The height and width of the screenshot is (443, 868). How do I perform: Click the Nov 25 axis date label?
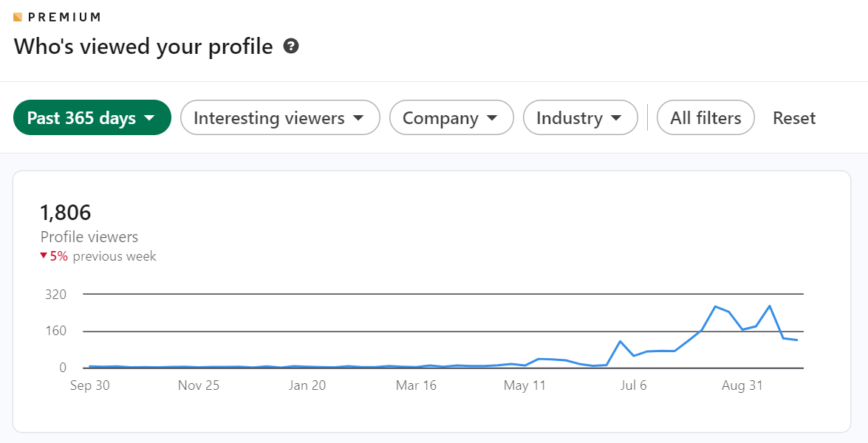click(199, 385)
